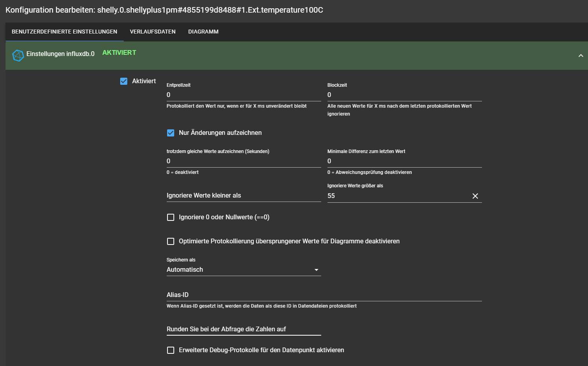Check 'Optimierte Protokollierung' deactivation checkbox
Screen dimensions: 588x366
[171, 241]
